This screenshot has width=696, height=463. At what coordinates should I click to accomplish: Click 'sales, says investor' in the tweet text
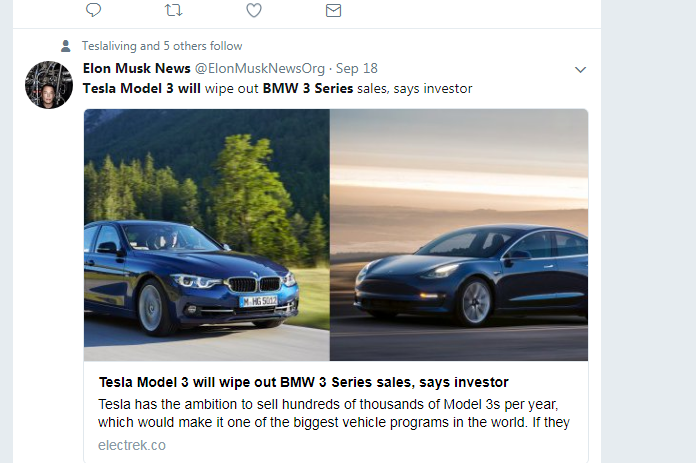point(414,88)
